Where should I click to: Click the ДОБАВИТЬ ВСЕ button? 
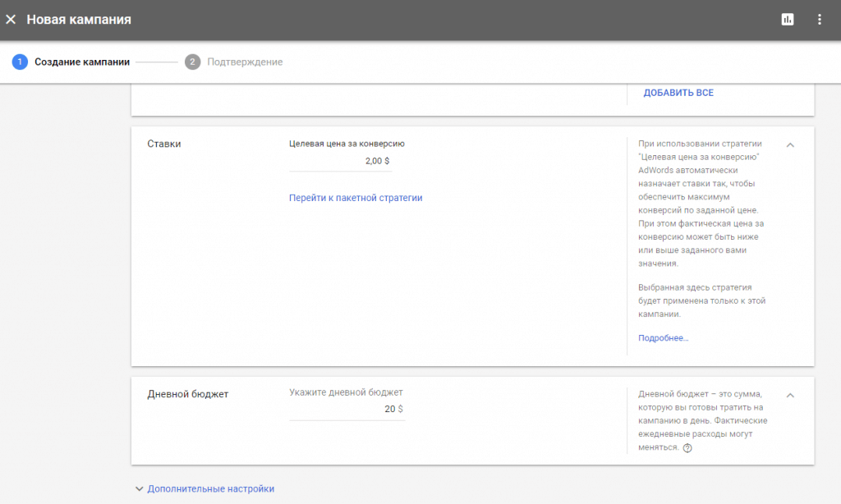coord(678,93)
